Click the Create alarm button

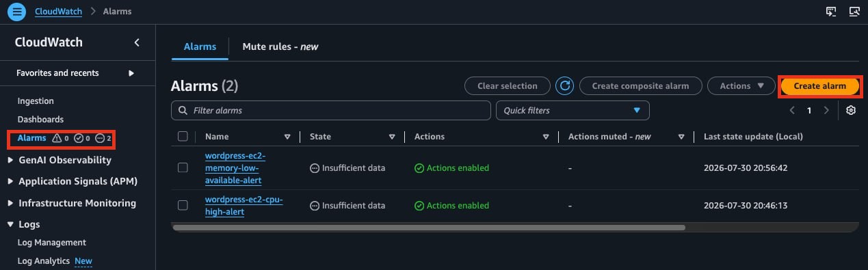[x=819, y=85]
